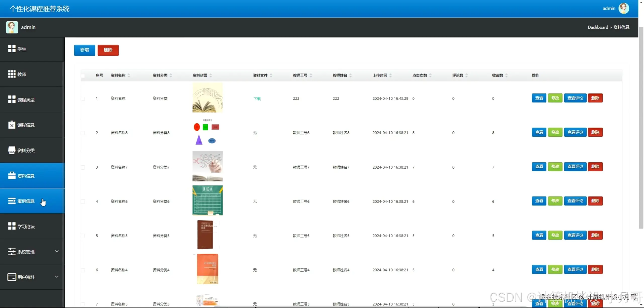
Task: Click the blue 新增 button
Action: (x=85, y=50)
